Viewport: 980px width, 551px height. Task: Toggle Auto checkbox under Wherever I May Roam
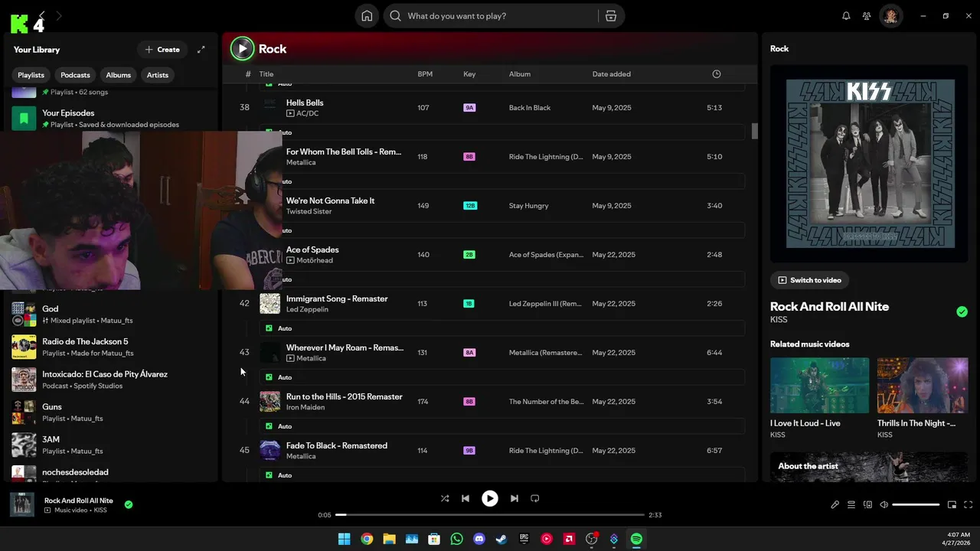[x=269, y=377]
